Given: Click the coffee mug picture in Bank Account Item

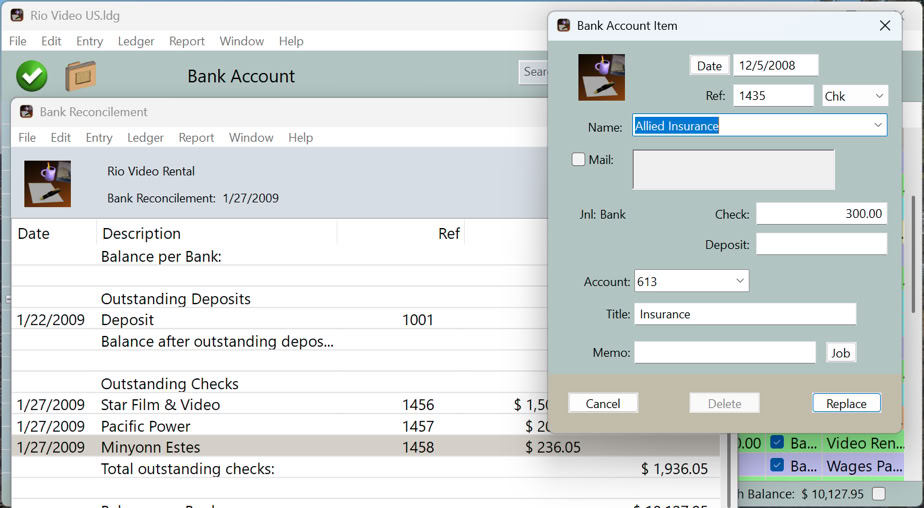Looking at the screenshot, I should (601, 77).
